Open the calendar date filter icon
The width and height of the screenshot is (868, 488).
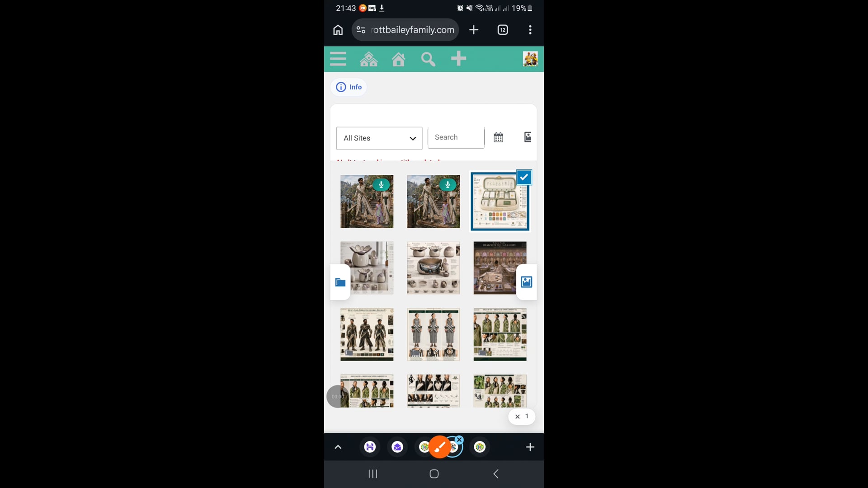tap(498, 137)
